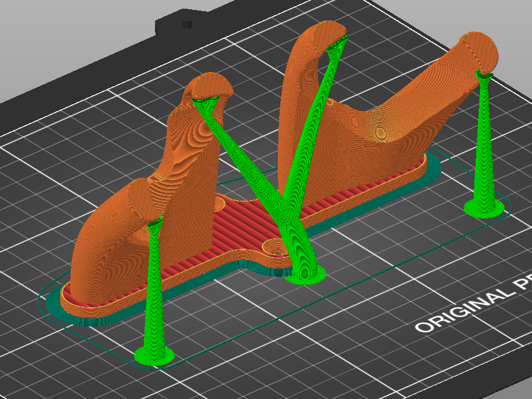This screenshot has width=532, height=399.
Task: Select the concentric ring pattern on right saddle
Action: (379, 130)
